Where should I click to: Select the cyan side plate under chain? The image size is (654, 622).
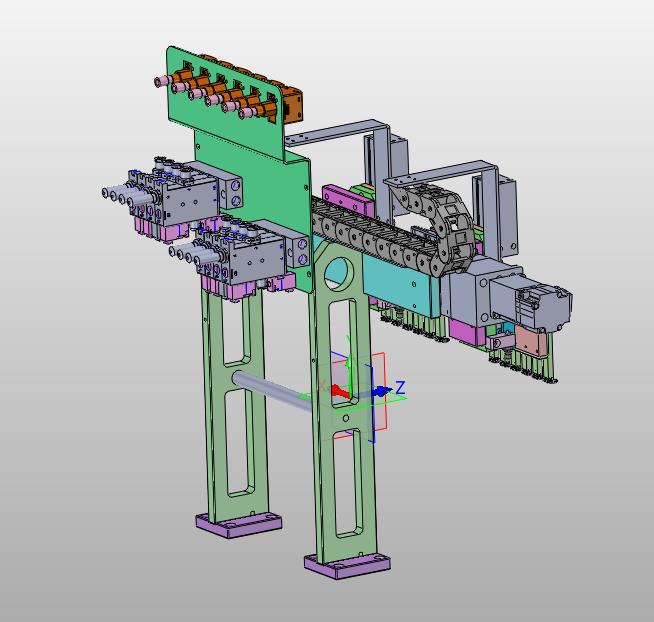pyautogui.click(x=400, y=286)
